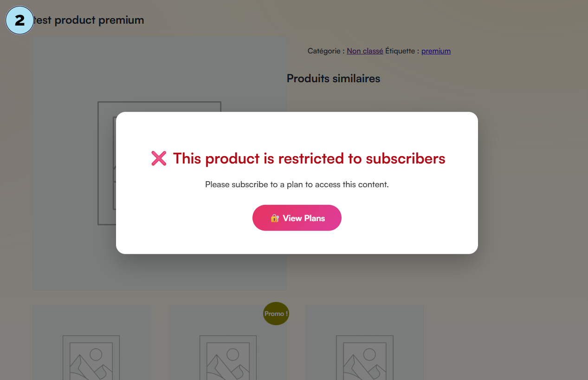Image resolution: width=588 pixels, height=380 pixels.
Task: Click the circled number 2 badge
Action: click(x=19, y=20)
